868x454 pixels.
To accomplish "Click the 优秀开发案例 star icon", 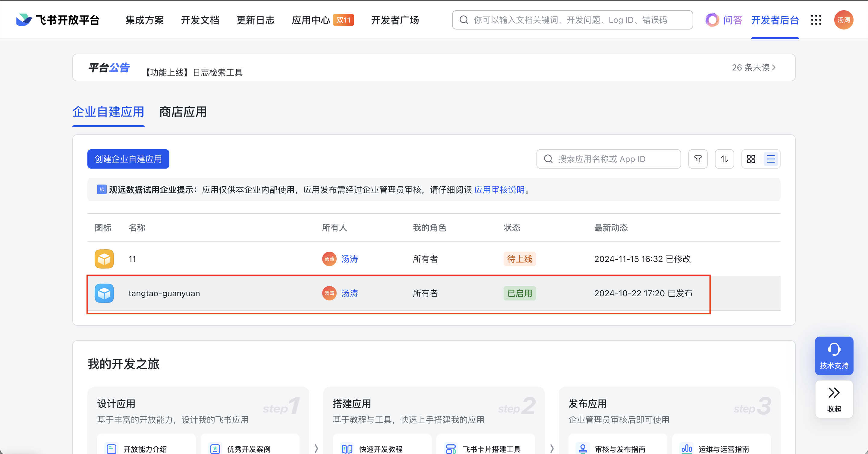I will click(215, 449).
